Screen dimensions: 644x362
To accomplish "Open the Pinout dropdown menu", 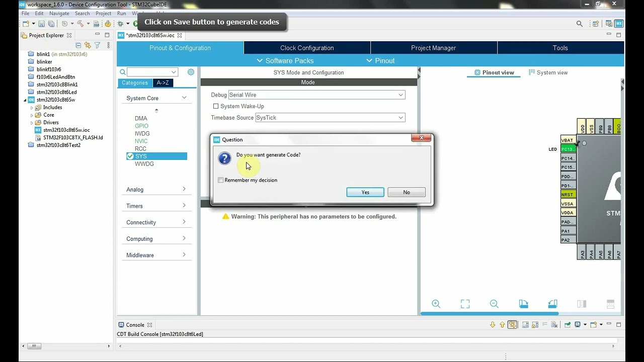I will pos(380,60).
